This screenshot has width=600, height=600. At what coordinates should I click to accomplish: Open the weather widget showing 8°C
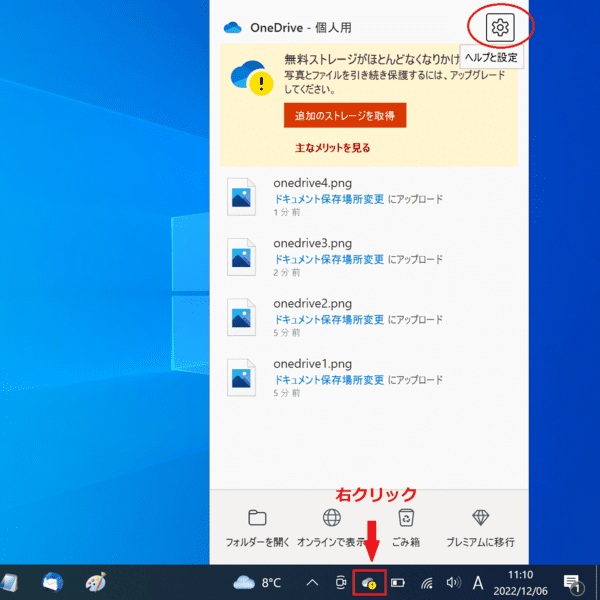point(257,583)
